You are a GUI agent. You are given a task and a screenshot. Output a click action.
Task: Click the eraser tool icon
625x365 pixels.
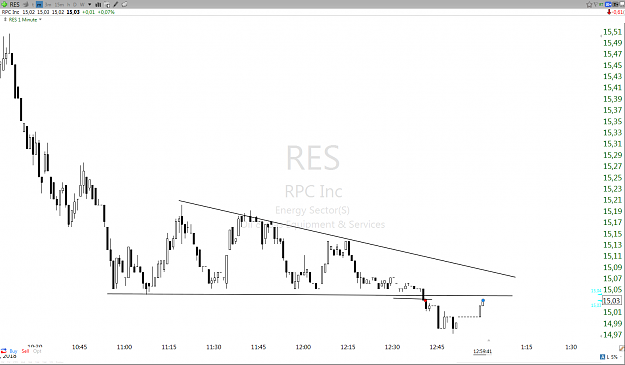pyautogui.click(x=124, y=4)
